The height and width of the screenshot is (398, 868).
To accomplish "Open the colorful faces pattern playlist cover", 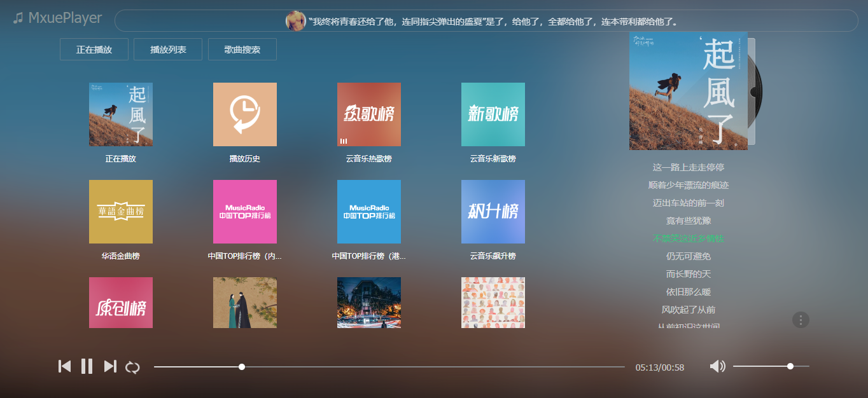I will [x=493, y=303].
